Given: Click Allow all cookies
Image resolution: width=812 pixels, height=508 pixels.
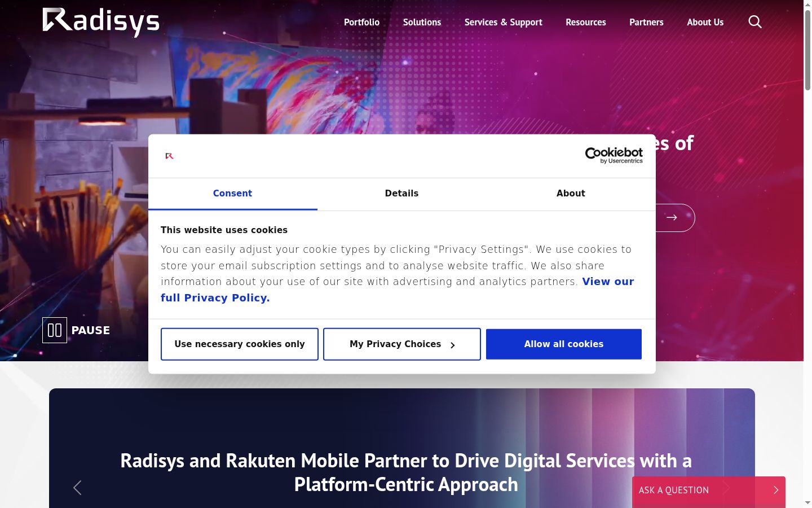Looking at the screenshot, I should [x=564, y=344].
